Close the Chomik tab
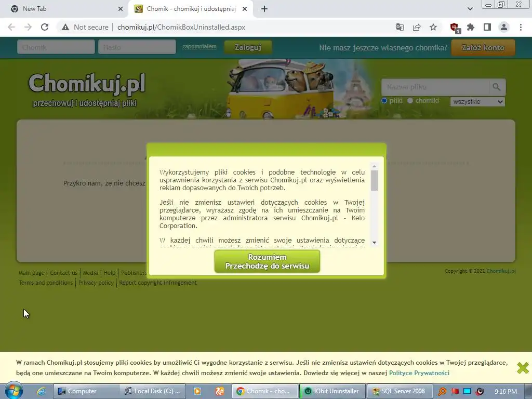532x399 pixels. tap(245, 9)
